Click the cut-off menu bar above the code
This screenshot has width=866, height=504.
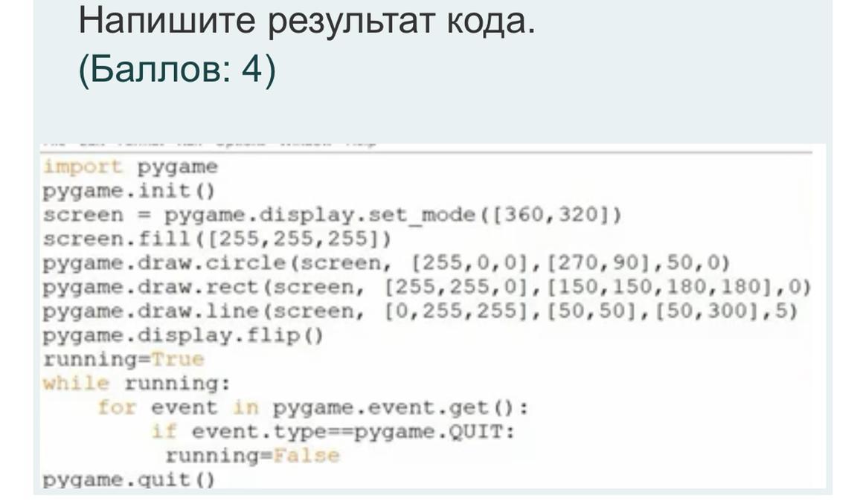tap(208, 143)
